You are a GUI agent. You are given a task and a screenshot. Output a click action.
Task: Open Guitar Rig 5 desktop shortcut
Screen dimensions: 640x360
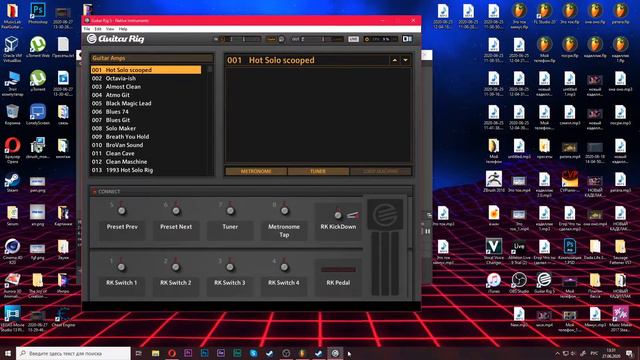544,282
